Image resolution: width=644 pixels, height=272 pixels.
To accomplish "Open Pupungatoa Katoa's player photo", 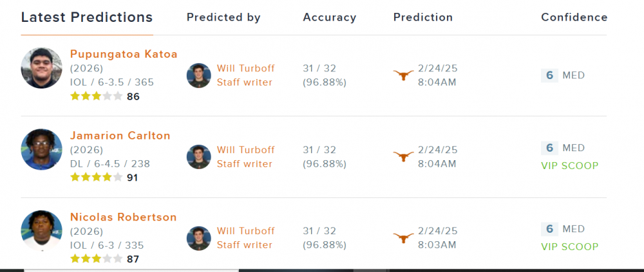I will 41,68.
